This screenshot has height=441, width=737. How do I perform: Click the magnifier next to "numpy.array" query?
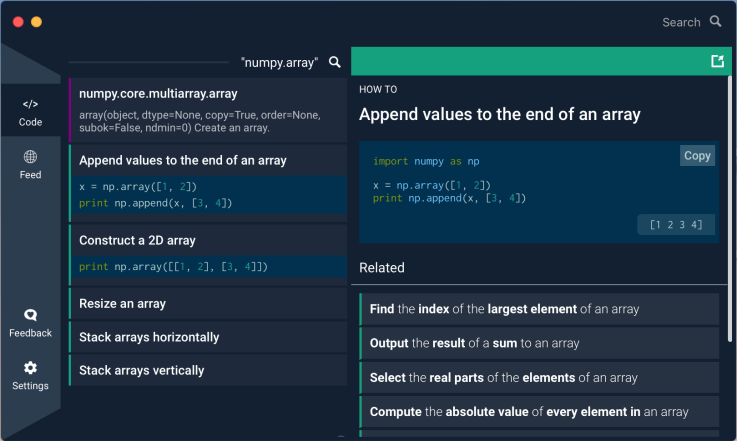coord(334,62)
